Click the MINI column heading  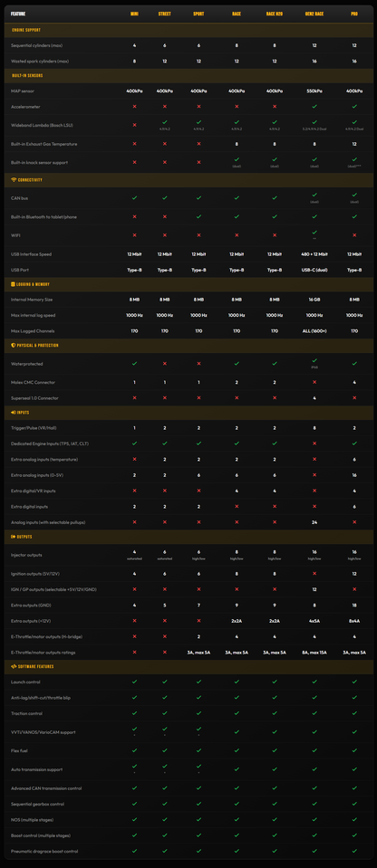coord(134,14)
